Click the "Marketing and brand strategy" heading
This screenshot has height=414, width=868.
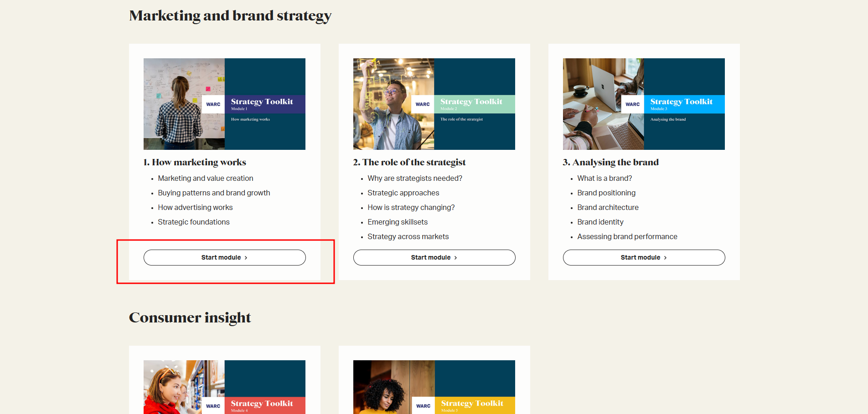click(x=230, y=15)
